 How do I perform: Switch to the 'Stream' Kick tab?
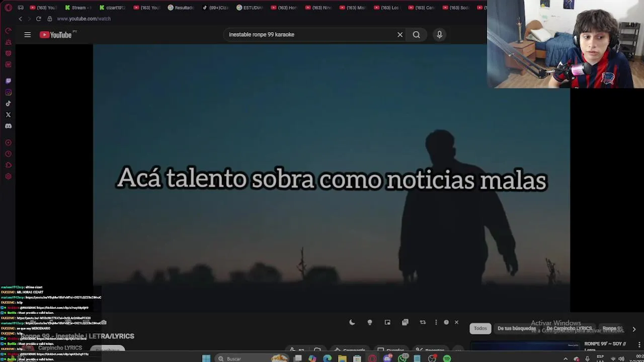tap(78, 8)
